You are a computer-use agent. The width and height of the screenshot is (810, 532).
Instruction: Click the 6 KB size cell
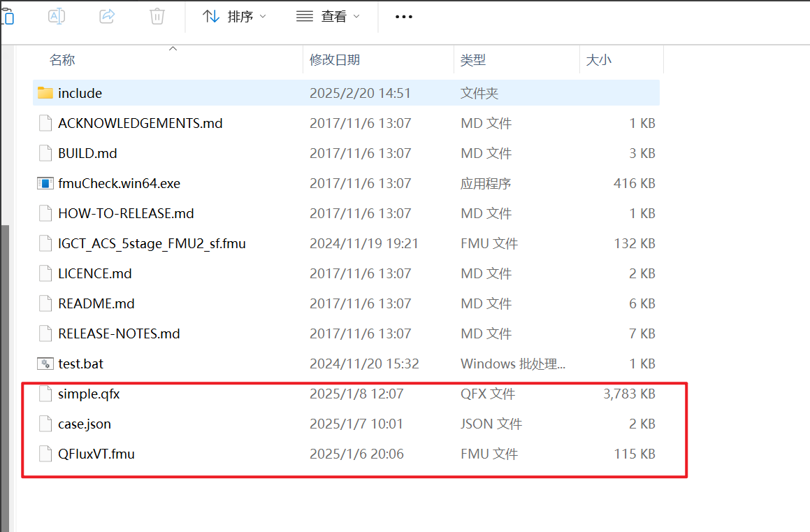tap(642, 303)
